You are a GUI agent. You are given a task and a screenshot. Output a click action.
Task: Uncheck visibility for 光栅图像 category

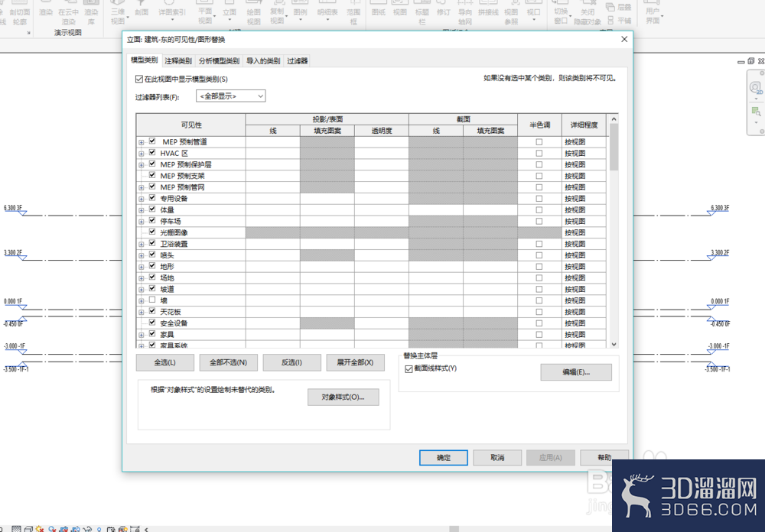[152, 232]
